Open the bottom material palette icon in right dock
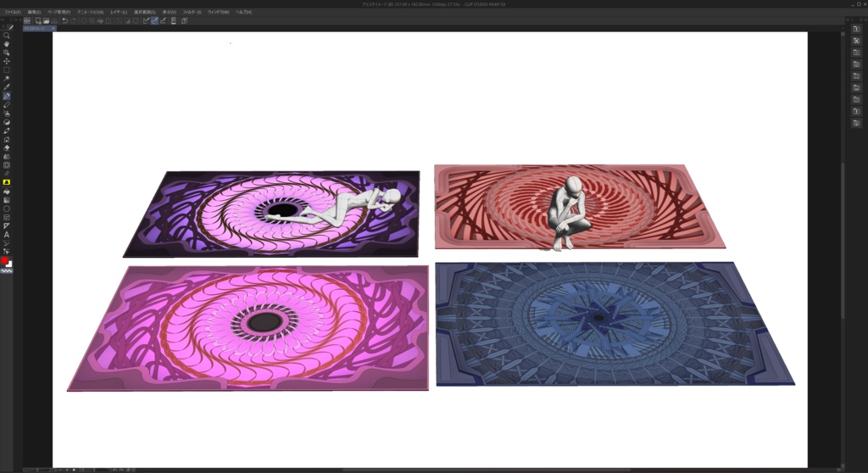Screen dimensions: 868x473 click(856, 123)
